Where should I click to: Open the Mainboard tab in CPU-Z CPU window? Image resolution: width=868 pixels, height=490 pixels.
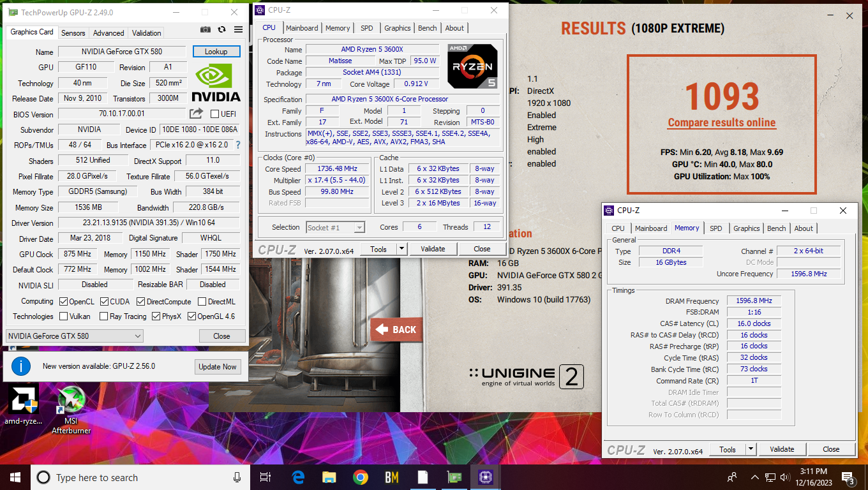coord(302,28)
